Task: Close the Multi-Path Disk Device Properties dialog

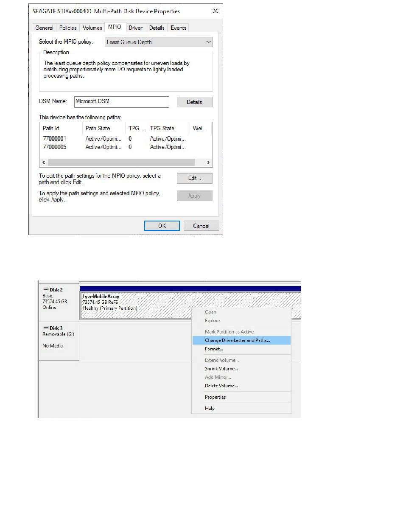Action: coord(215,11)
